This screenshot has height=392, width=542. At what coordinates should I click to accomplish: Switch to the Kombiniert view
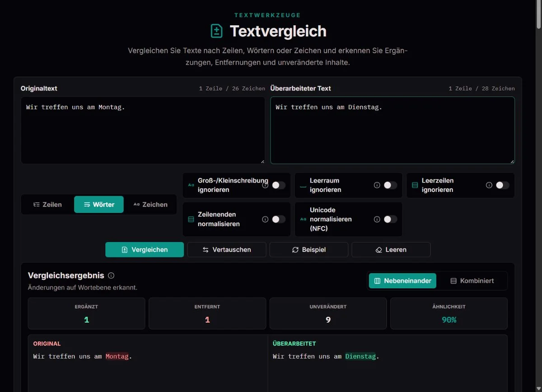pos(472,281)
